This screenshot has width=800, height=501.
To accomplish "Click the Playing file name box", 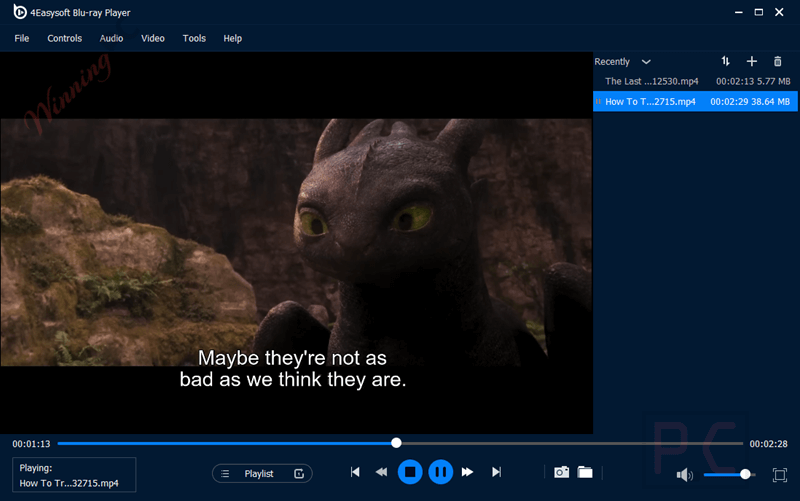I will (74, 475).
